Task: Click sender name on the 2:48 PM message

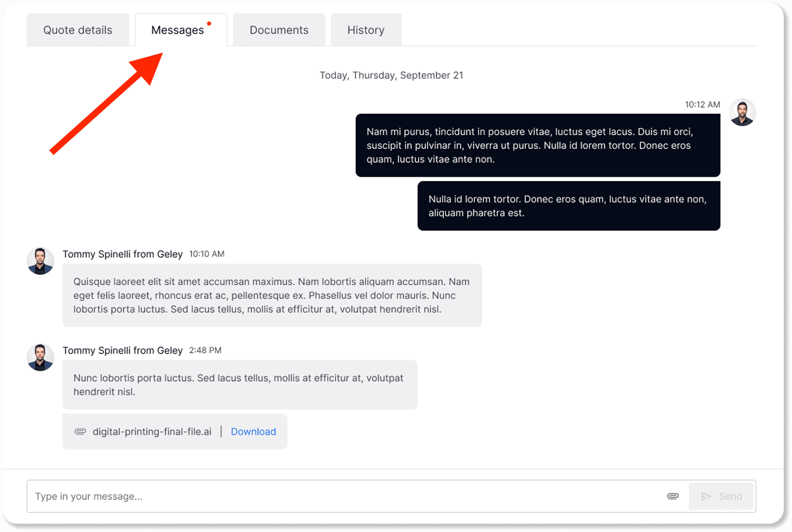Action: pyautogui.click(x=122, y=350)
